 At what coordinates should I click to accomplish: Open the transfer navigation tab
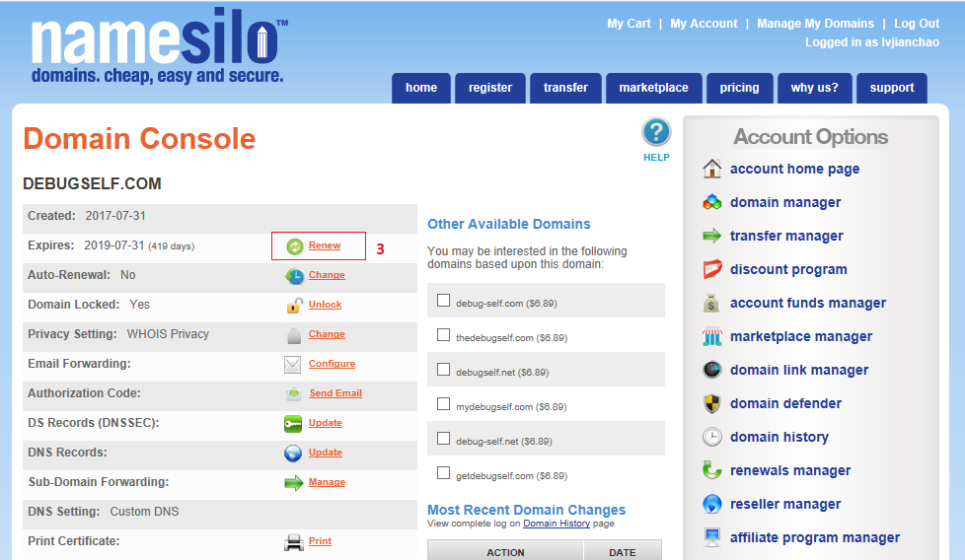click(565, 88)
